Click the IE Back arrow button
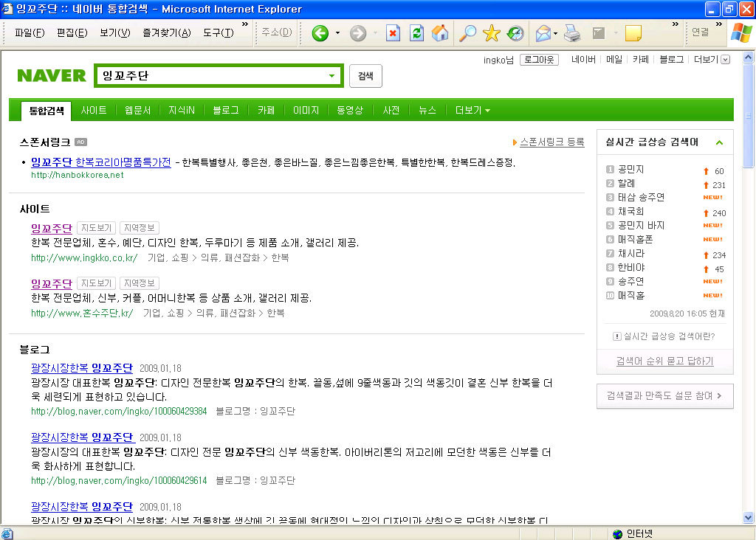The image size is (756, 540). [x=320, y=33]
